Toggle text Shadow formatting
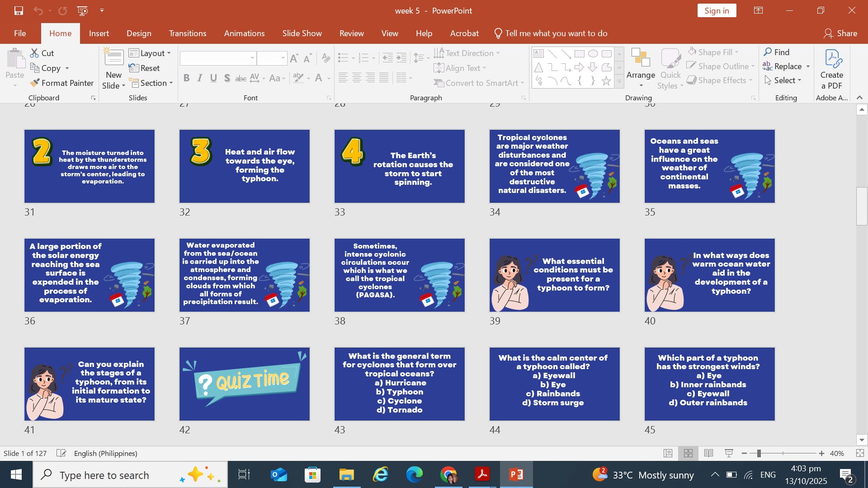The width and height of the screenshot is (868, 488). pyautogui.click(x=227, y=78)
